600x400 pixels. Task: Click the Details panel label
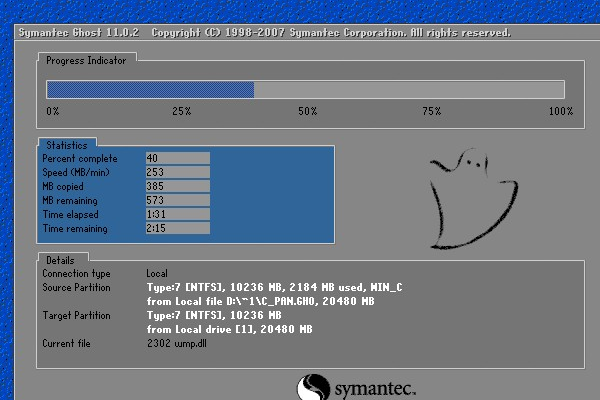click(60, 260)
